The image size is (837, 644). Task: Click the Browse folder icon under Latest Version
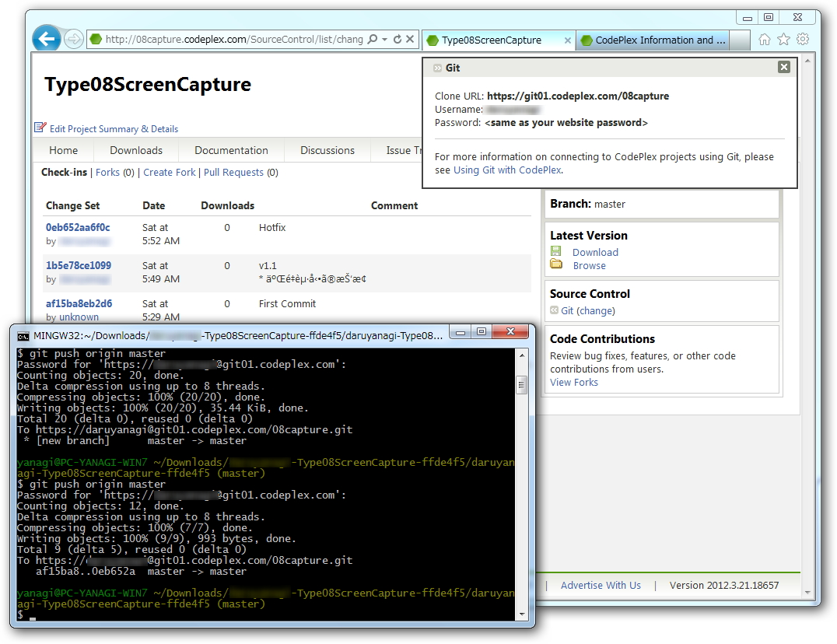pyautogui.click(x=556, y=265)
